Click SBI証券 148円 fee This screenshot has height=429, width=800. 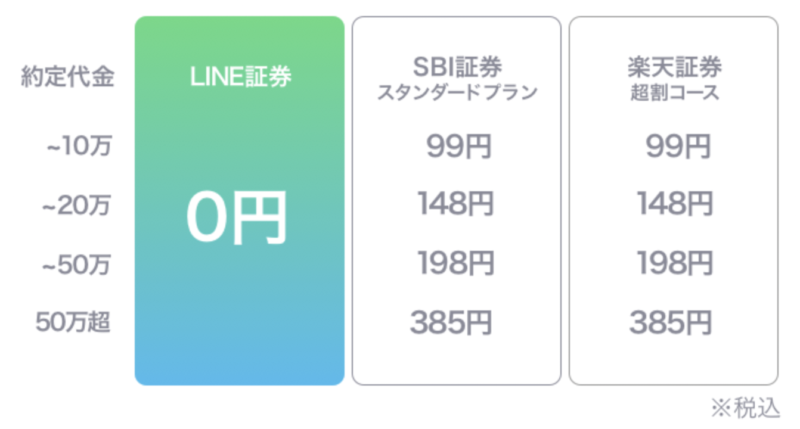(x=456, y=204)
